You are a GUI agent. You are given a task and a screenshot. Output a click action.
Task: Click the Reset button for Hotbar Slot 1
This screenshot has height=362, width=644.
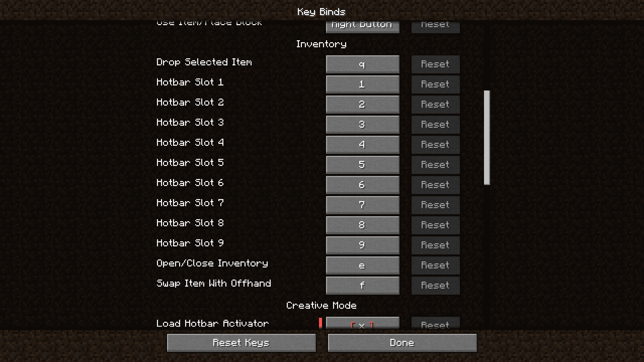pyautogui.click(x=435, y=84)
